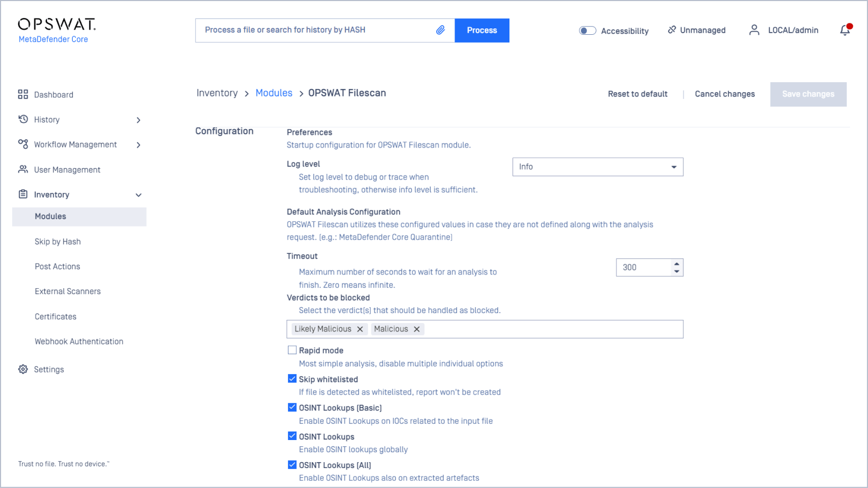Click the Modules breadcrumb link
Viewport: 868px width, 488px height.
coord(274,93)
